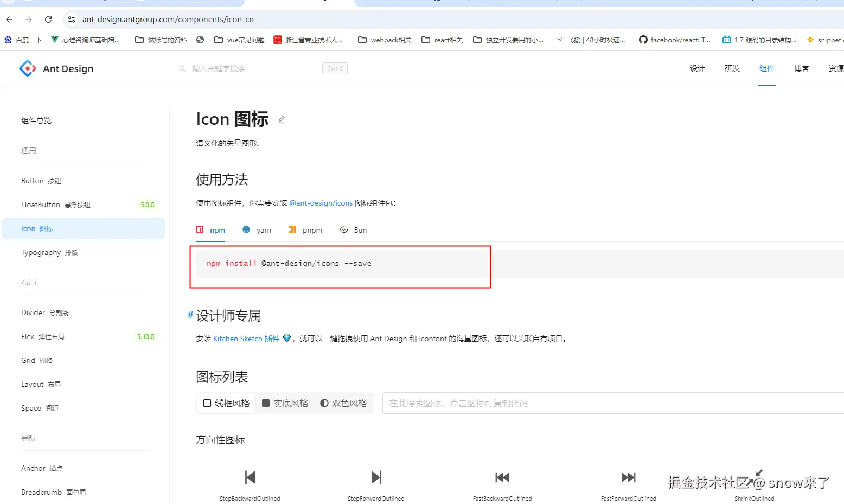This screenshot has height=504, width=844.
Task: Click the browser forward arrow
Action: click(29, 20)
